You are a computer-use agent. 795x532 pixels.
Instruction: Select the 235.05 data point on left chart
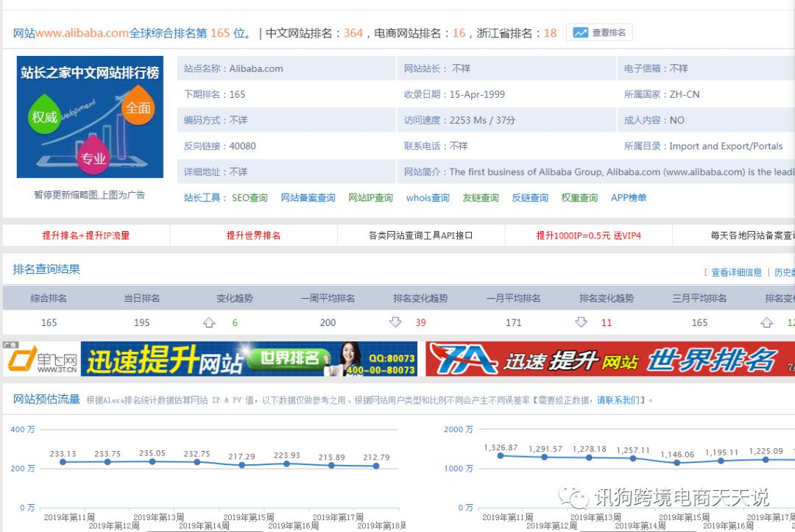point(152,461)
